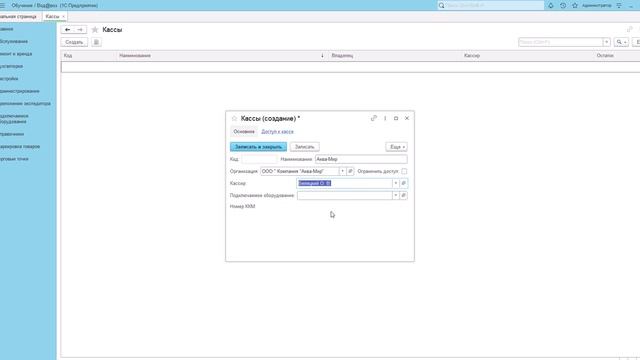640x360 pixels.
Task: Expand Подключаемое оборудование dropdown
Action: point(396,196)
